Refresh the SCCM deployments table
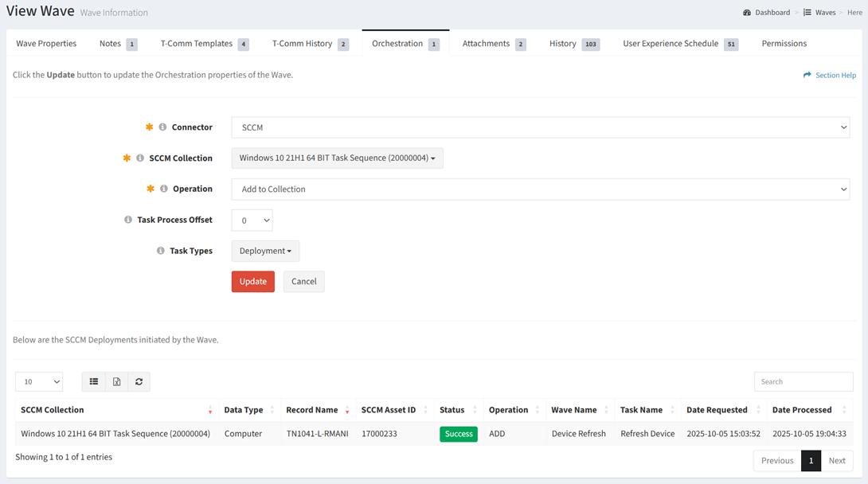The image size is (868, 484). pyautogui.click(x=139, y=382)
